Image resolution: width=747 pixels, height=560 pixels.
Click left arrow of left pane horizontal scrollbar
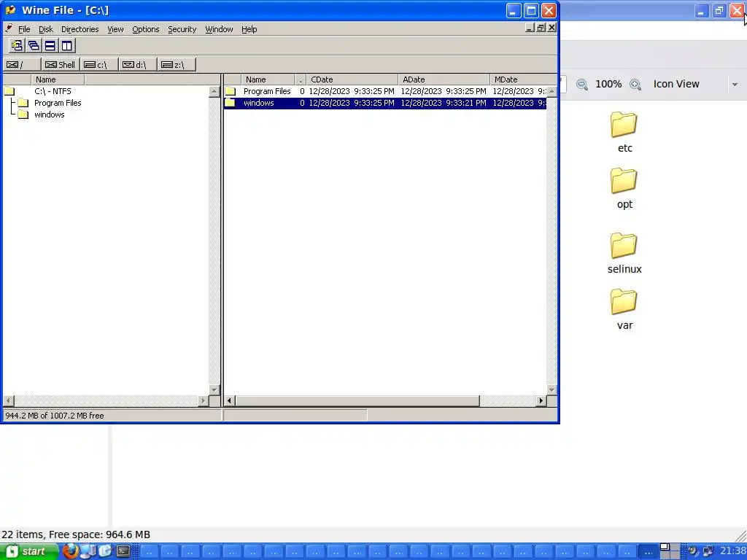(x=9, y=401)
